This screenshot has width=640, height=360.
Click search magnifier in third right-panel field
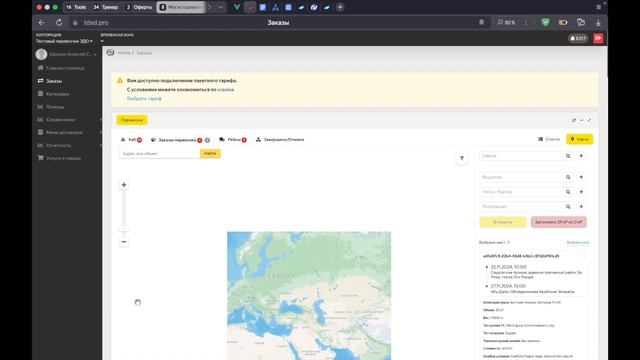click(x=568, y=192)
